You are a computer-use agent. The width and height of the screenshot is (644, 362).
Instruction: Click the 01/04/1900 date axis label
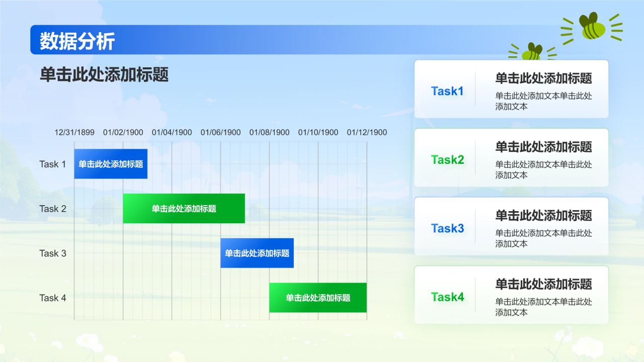coord(172,132)
